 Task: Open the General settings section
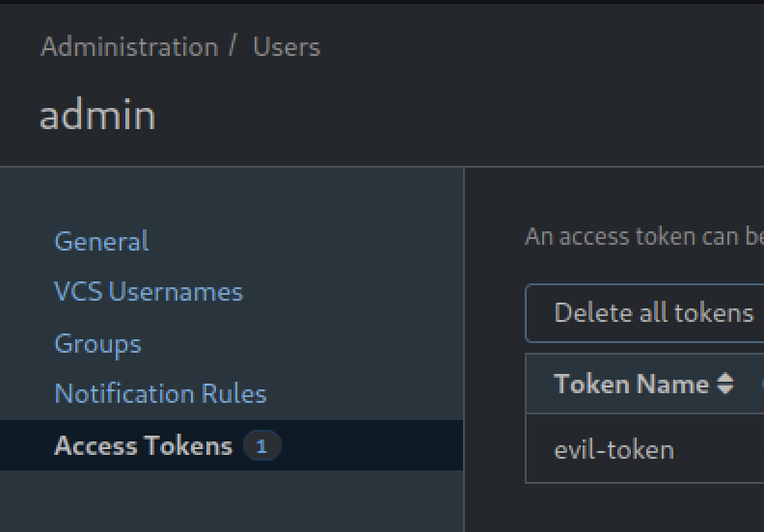click(x=101, y=241)
